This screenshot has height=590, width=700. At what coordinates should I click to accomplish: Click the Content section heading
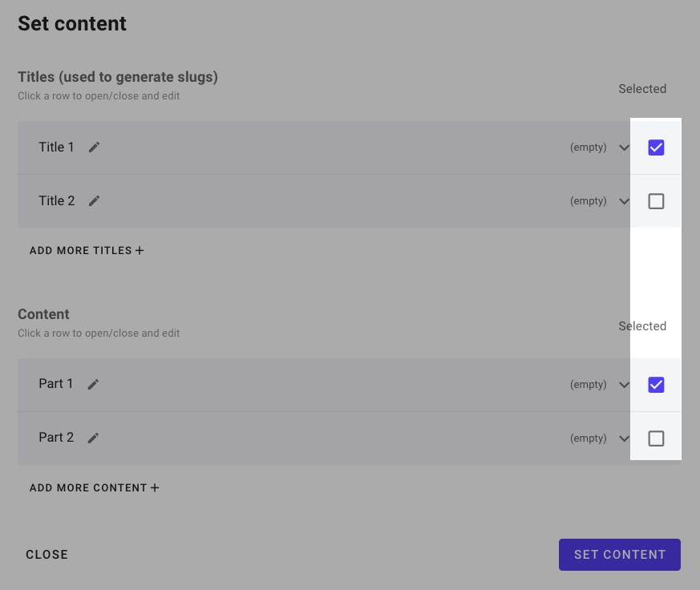[43, 313]
